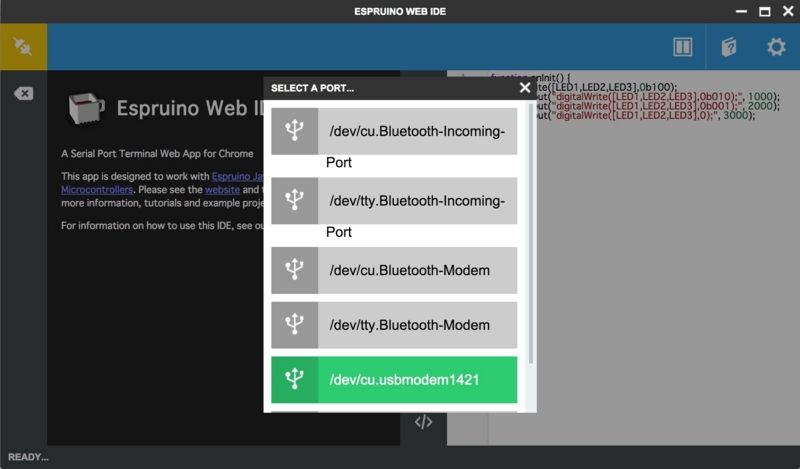
Task: Toggle the split-view layout icon
Action: pos(682,47)
